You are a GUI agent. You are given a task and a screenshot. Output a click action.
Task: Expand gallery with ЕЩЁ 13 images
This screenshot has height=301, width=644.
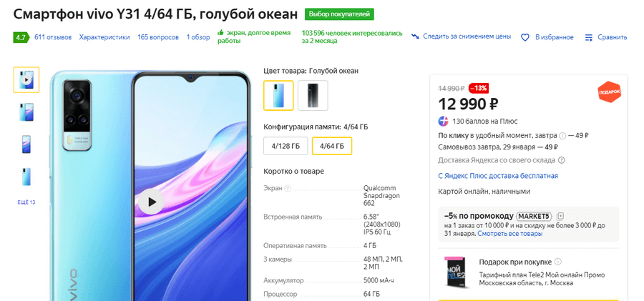coord(26,202)
